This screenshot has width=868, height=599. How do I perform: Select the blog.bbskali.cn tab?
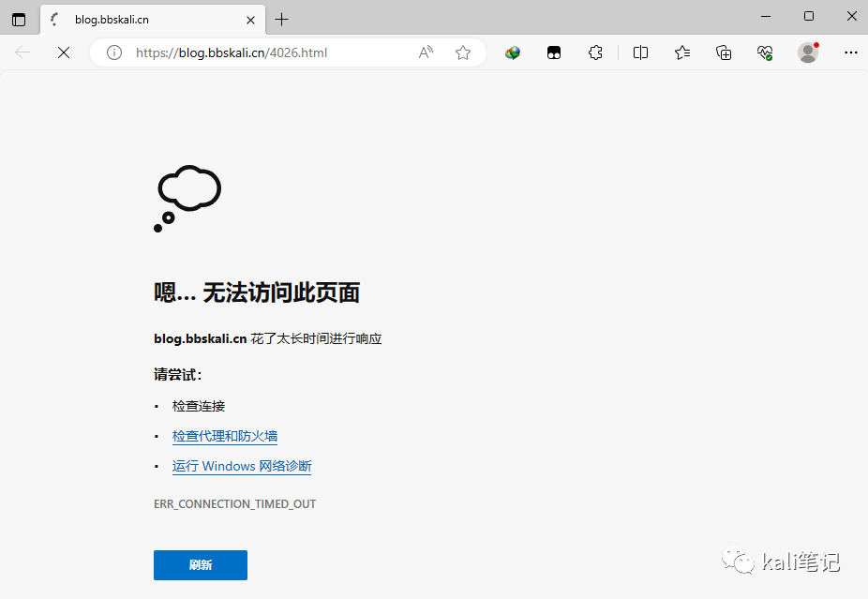(131, 18)
